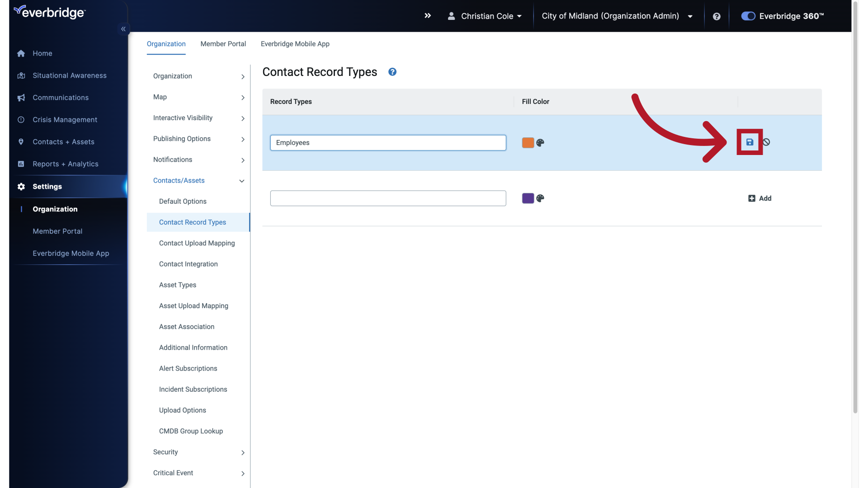Expand the Critical Event group

tap(199, 473)
